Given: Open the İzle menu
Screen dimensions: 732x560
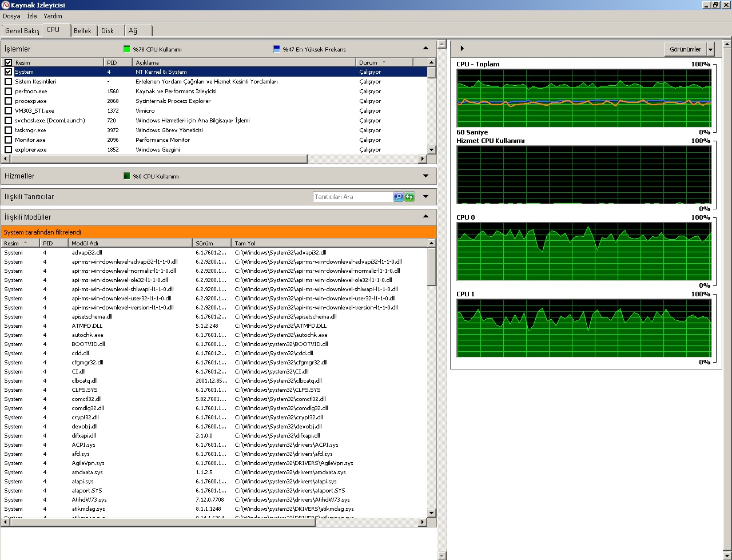Looking at the screenshot, I should (x=32, y=16).
